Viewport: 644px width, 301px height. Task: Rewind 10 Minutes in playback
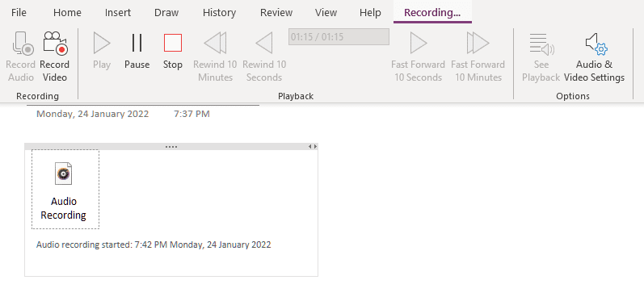pyautogui.click(x=215, y=43)
